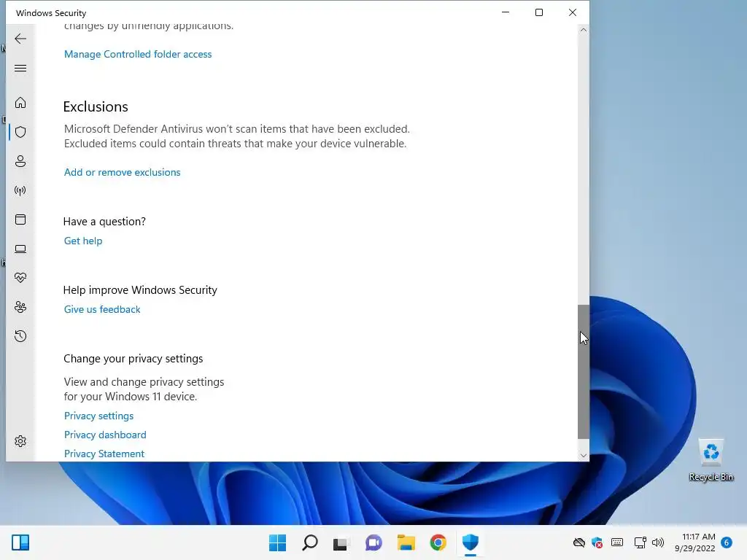747x560 pixels.
Task: Click "Have a question?" text
Action: tap(104, 222)
